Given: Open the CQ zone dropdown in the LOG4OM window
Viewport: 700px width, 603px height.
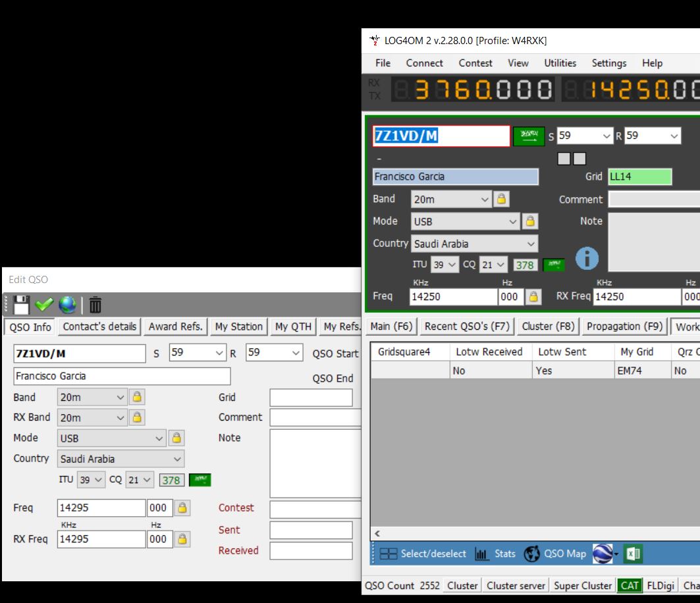Looking at the screenshot, I should 501,265.
